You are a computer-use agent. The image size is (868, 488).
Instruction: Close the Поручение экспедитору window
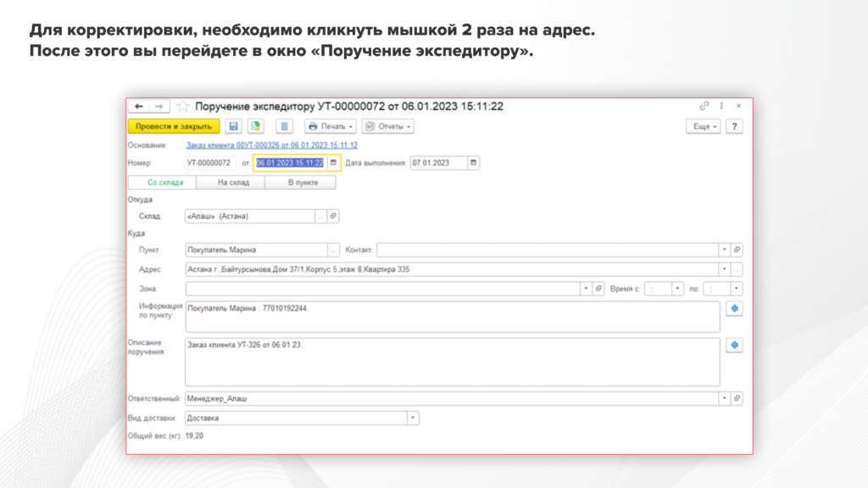tap(738, 106)
